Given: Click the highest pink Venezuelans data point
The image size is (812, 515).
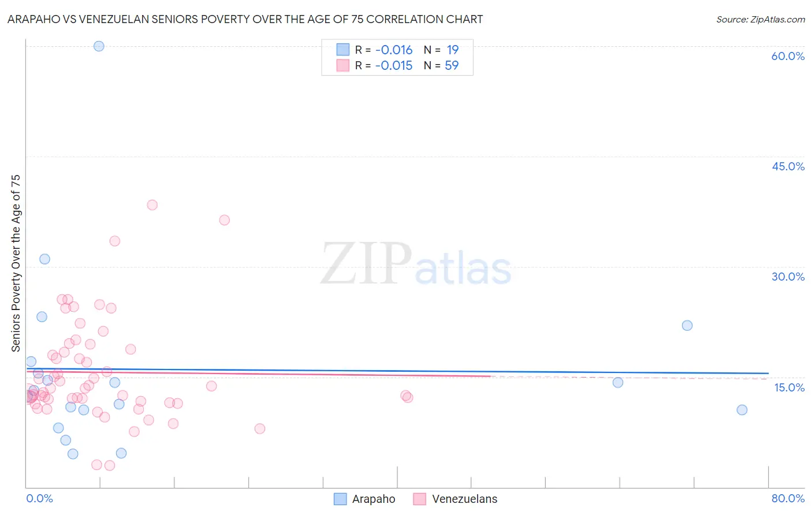Looking at the screenshot, I should (x=152, y=205).
